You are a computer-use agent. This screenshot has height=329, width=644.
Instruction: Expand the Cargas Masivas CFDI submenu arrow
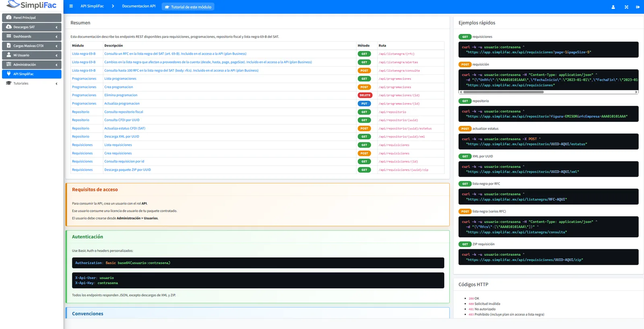56,46
